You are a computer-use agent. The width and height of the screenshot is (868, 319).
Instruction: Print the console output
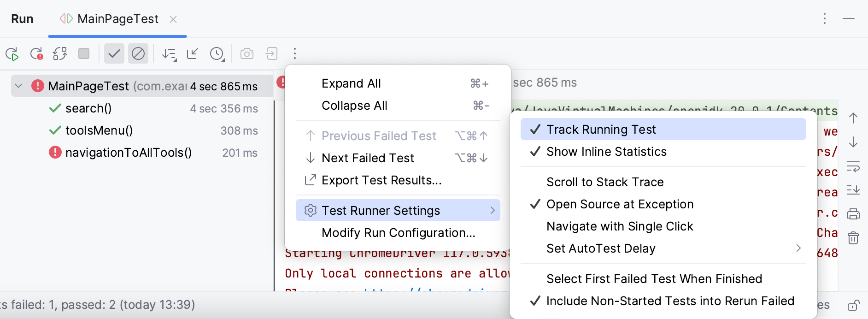(853, 214)
